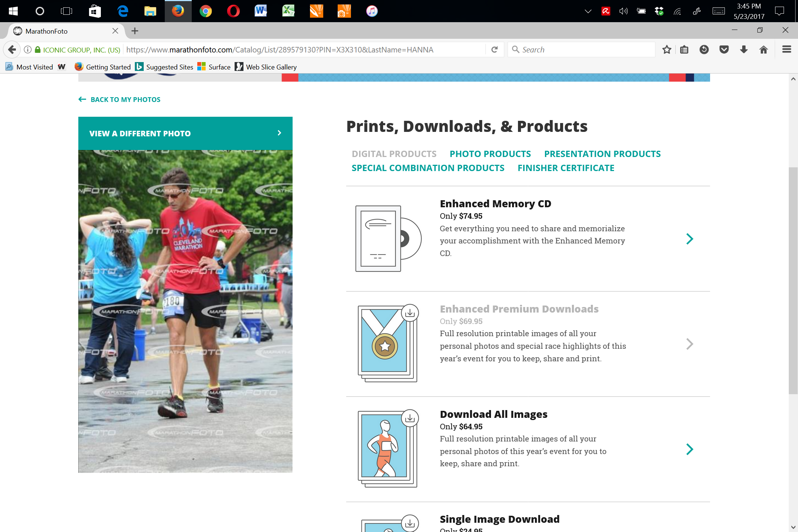This screenshot has height=532, width=798.
Task: Open Enhanced Memory CD title
Action: point(495,204)
